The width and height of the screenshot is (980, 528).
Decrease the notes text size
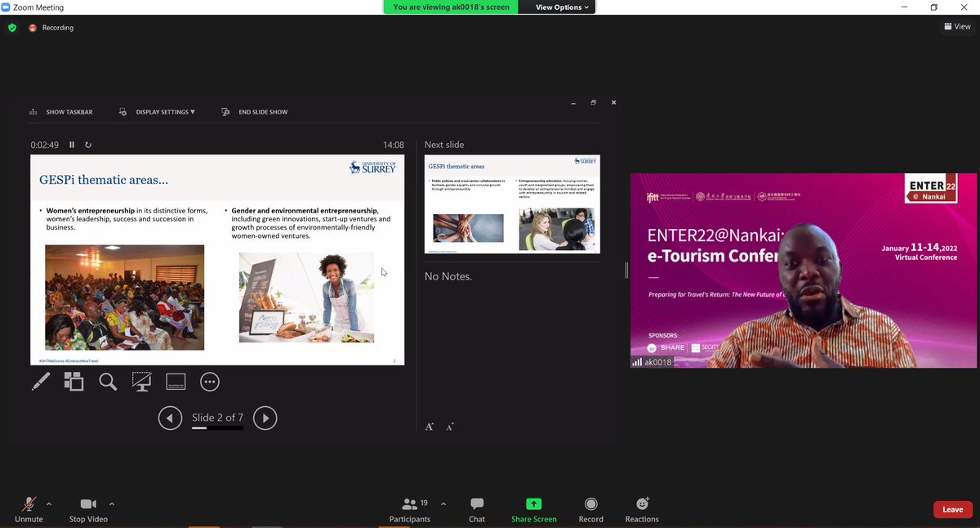pos(450,427)
